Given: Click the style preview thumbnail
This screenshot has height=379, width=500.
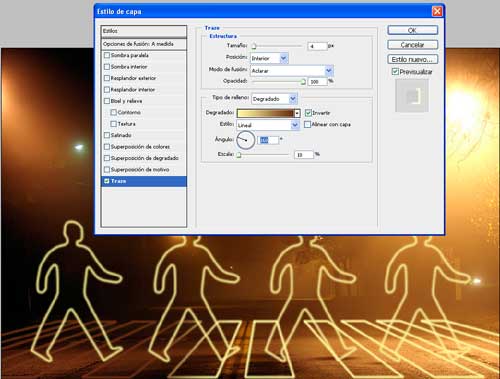Looking at the screenshot, I should [x=412, y=96].
